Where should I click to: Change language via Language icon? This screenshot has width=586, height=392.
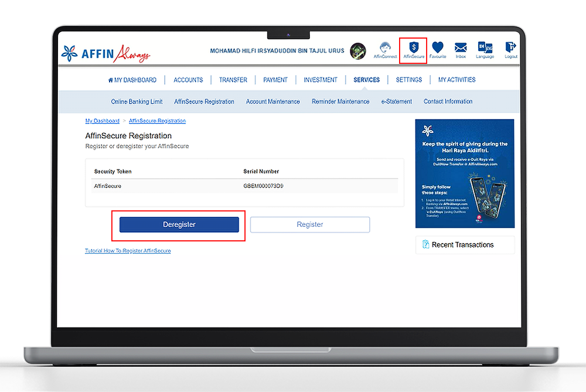tap(485, 49)
